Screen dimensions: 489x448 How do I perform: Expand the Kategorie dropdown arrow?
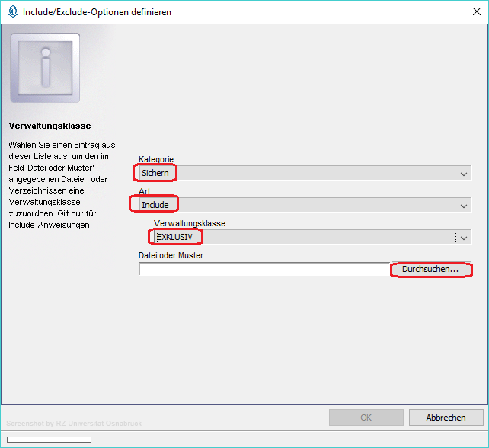[464, 174]
